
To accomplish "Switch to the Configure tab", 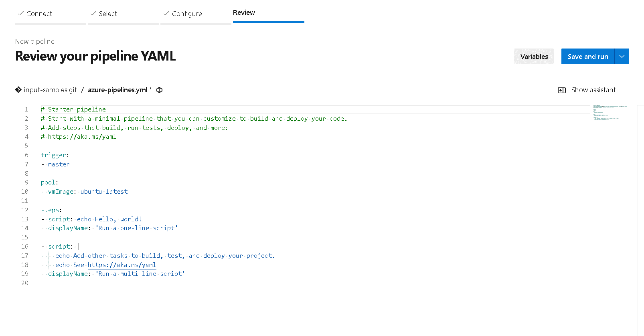I will 186,13.
